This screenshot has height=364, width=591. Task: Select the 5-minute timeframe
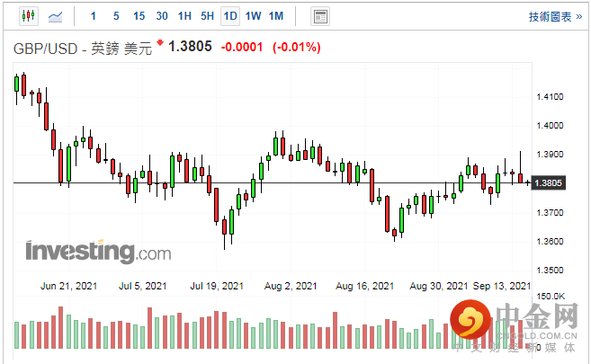tap(116, 16)
